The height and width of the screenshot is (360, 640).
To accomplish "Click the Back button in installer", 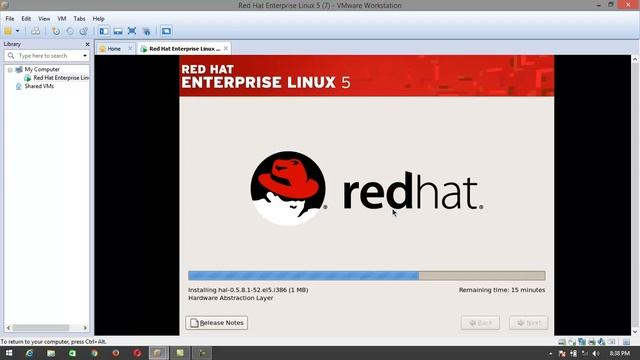I will coord(480,323).
